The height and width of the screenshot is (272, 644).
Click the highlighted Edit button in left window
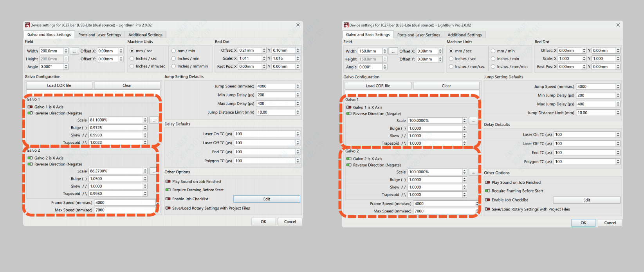267,199
